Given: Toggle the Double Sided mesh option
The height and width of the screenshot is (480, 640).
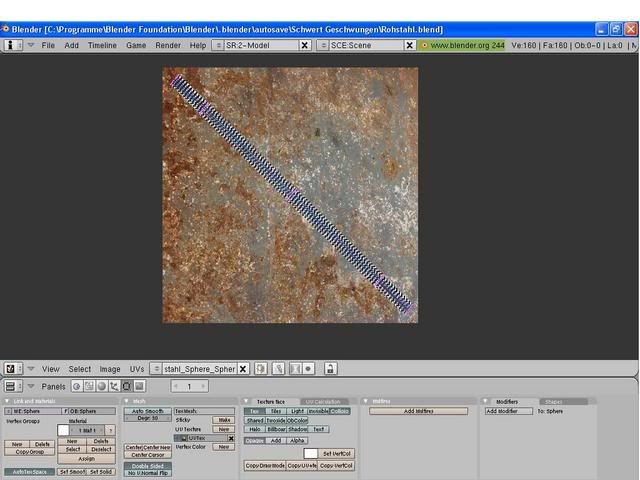Looking at the screenshot, I should [x=147, y=465].
